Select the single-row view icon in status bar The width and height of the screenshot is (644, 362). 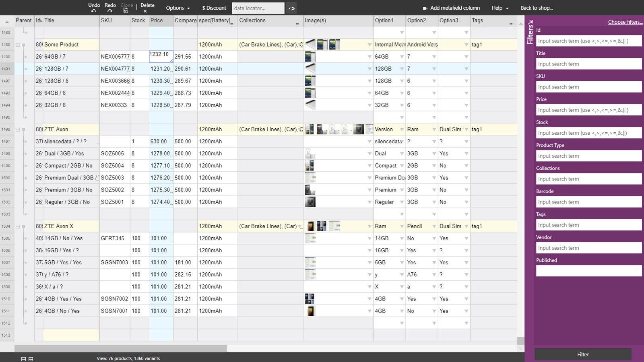(23, 358)
